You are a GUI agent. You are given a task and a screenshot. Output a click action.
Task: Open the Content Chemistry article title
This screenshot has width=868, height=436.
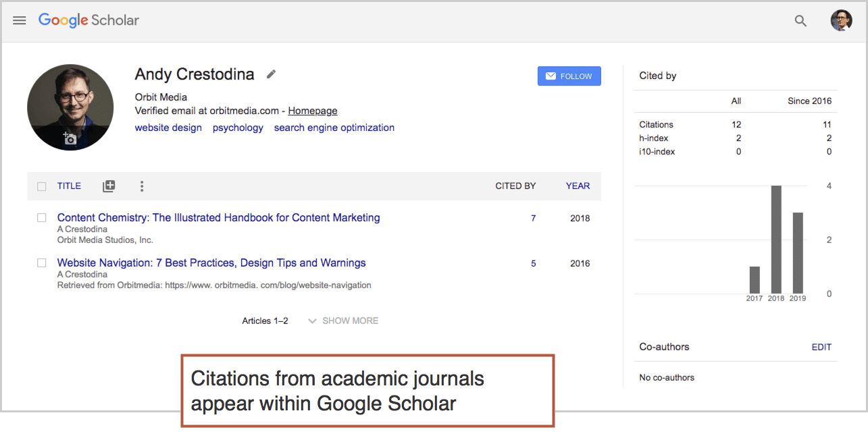[x=219, y=218]
